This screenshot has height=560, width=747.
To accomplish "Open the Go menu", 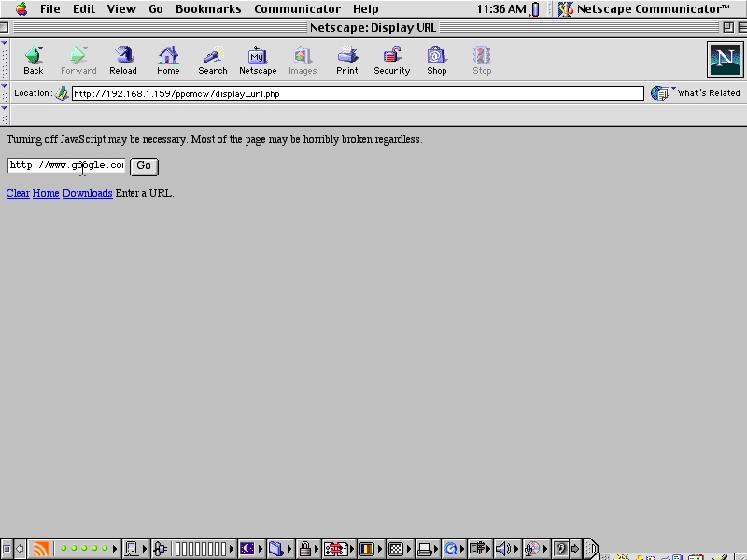I will coord(156,8).
